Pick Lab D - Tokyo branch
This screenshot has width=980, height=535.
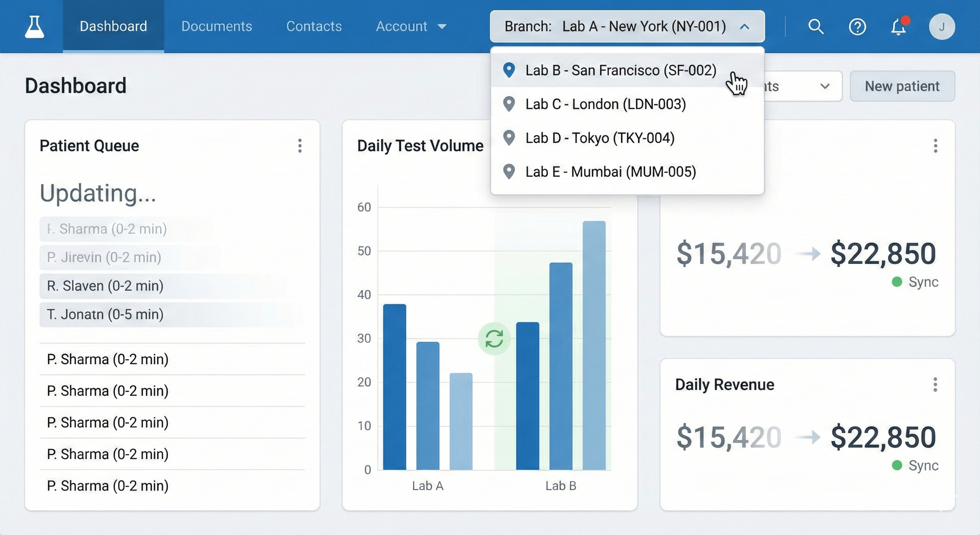click(x=600, y=138)
